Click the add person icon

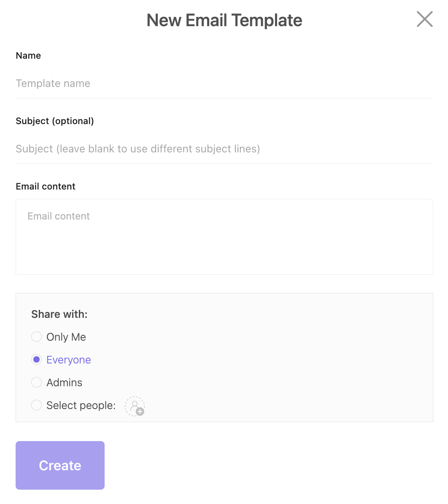click(134, 406)
